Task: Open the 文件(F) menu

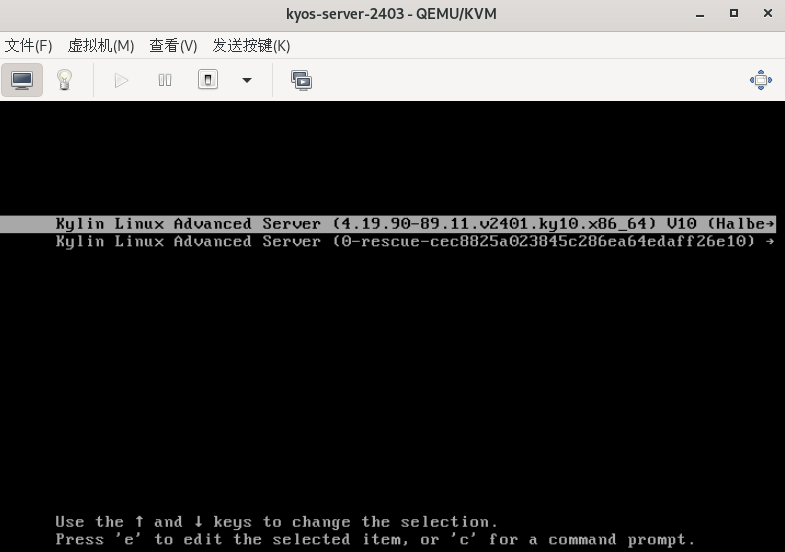Action: [x=29, y=46]
